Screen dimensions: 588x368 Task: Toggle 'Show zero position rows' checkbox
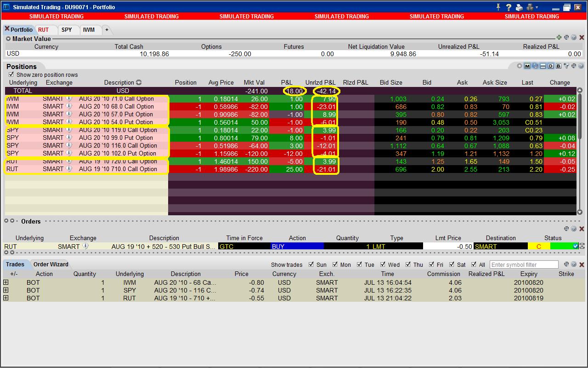click(x=11, y=75)
